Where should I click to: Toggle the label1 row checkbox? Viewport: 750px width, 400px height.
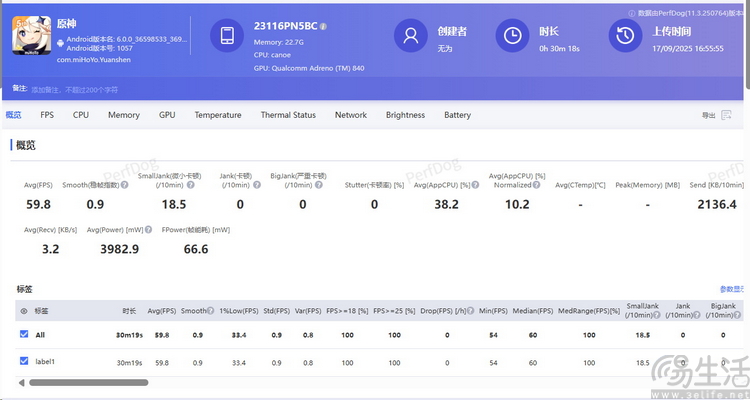click(x=24, y=361)
